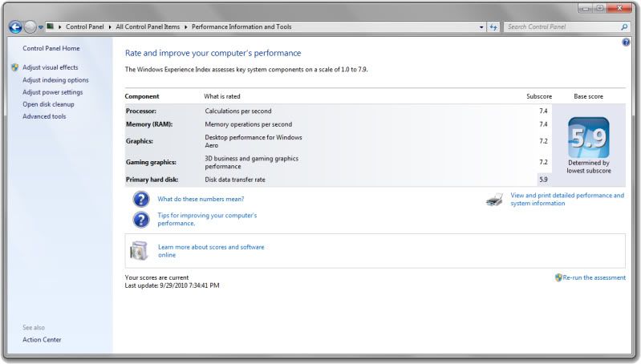Open Adjust indexing options
Screen dimensions: 641x364
click(55, 80)
